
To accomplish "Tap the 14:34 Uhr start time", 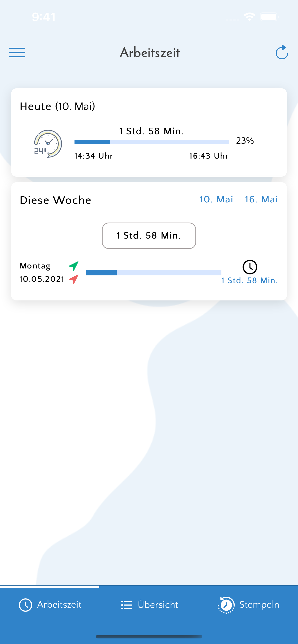I will pos(94,156).
